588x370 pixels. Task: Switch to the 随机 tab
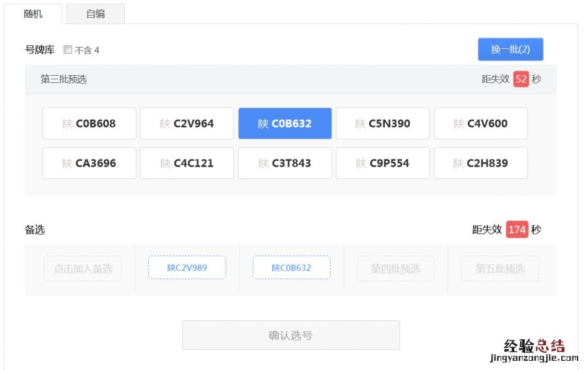tap(33, 14)
